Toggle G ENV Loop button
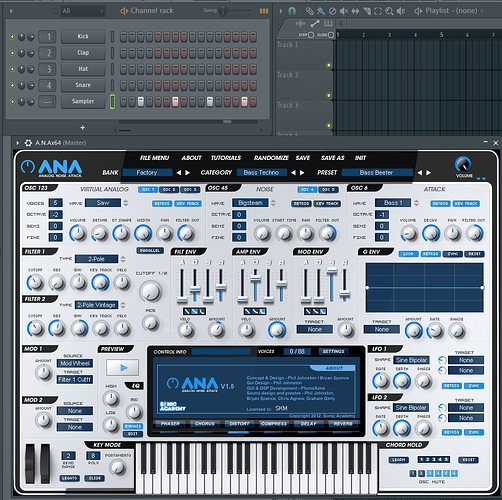 409,254
